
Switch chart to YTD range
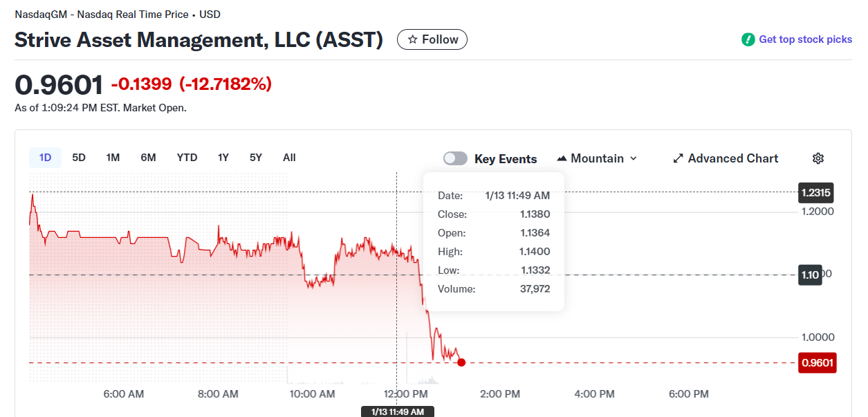[x=187, y=158]
